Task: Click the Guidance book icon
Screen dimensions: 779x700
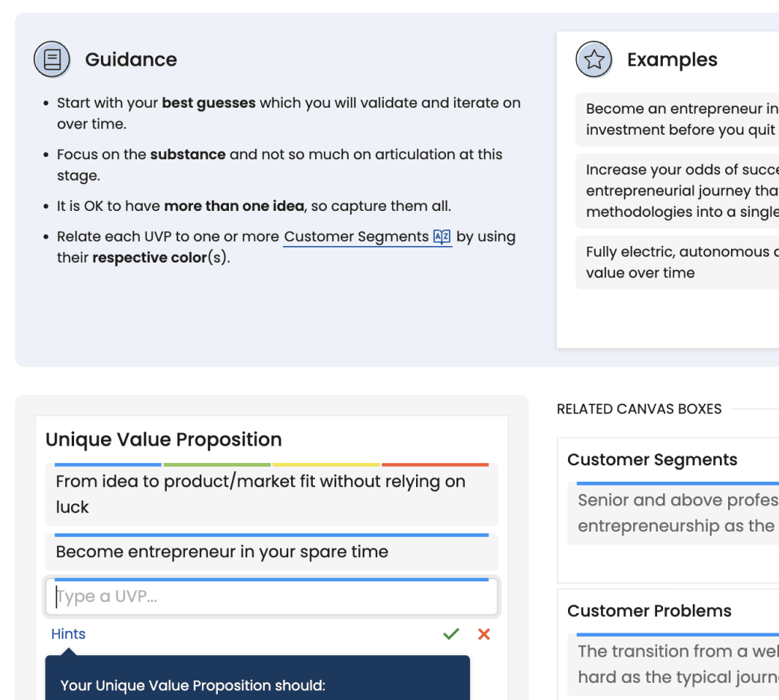Action: coord(52,60)
